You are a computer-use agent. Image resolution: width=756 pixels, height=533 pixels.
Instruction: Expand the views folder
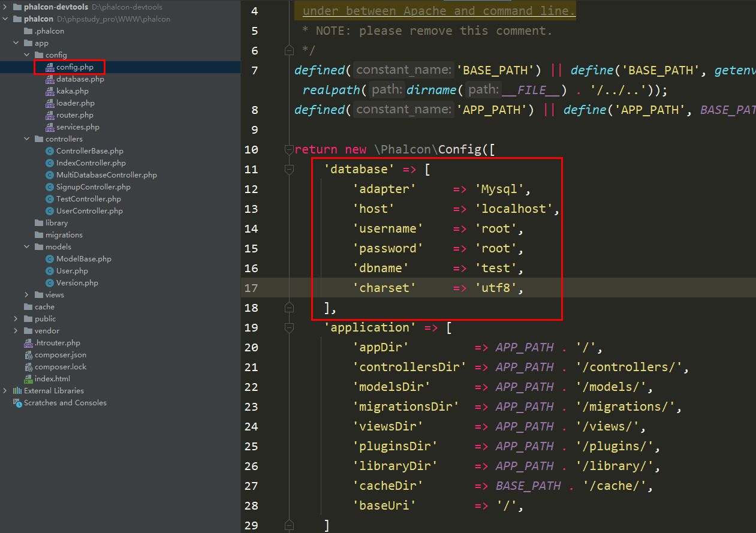[27, 295]
